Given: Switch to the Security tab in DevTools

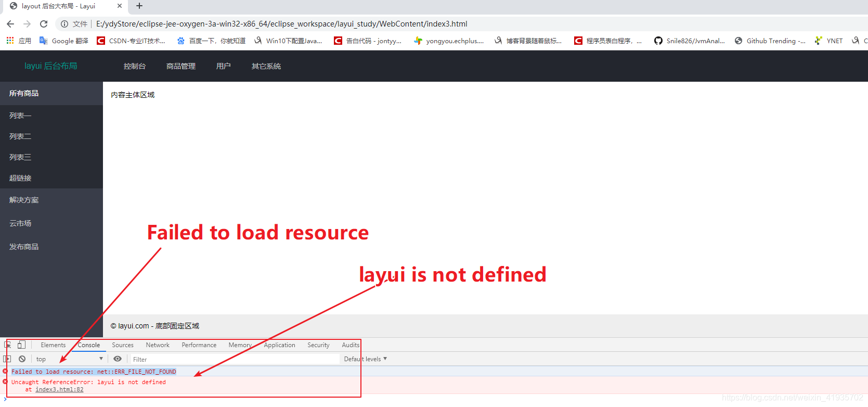Looking at the screenshot, I should coord(318,345).
